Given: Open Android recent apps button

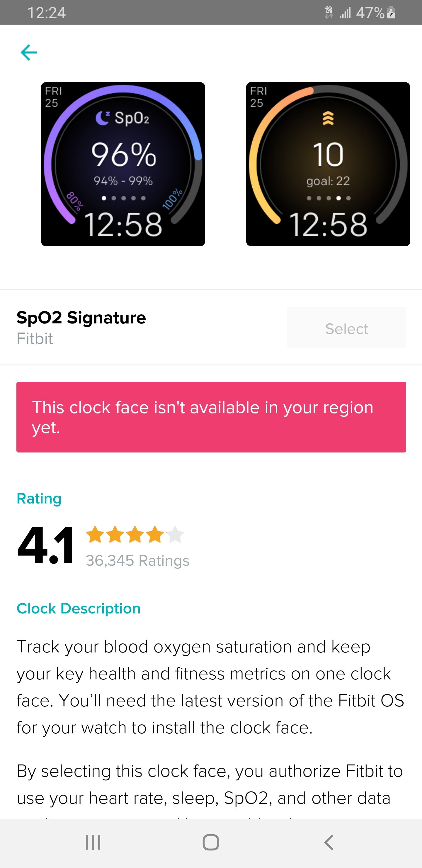Looking at the screenshot, I should pyautogui.click(x=93, y=842).
